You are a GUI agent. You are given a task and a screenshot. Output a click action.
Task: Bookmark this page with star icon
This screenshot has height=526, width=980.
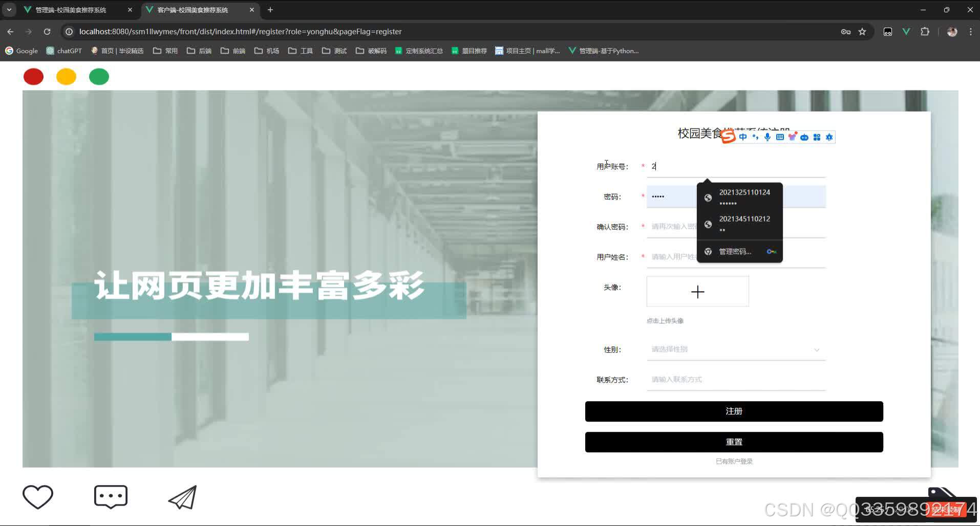(x=862, y=32)
